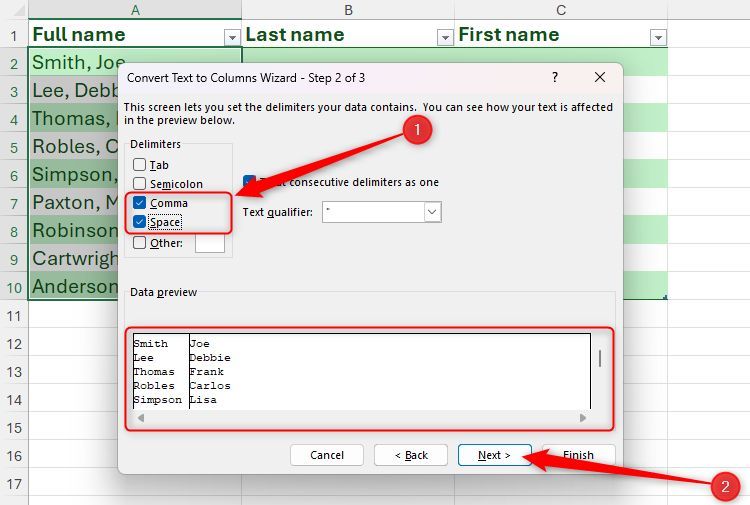
Task: Close the Convert Text to Columns Wizard
Action: [599, 77]
